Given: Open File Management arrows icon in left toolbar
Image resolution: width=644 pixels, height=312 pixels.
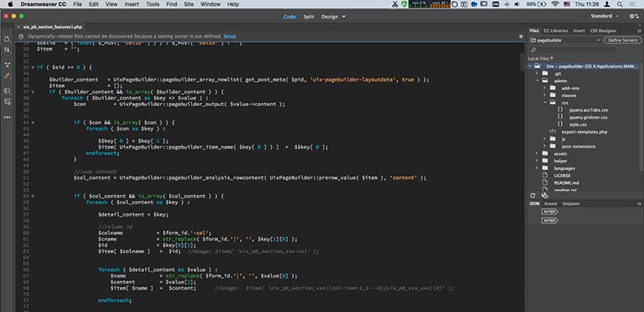Looking at the screenshot, I should coord(7,50).
